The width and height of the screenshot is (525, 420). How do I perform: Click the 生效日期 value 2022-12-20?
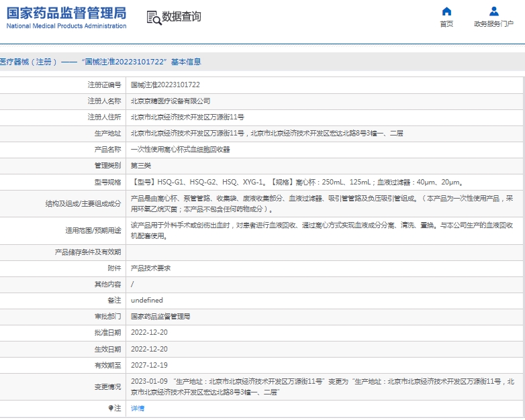pos(149,349)
